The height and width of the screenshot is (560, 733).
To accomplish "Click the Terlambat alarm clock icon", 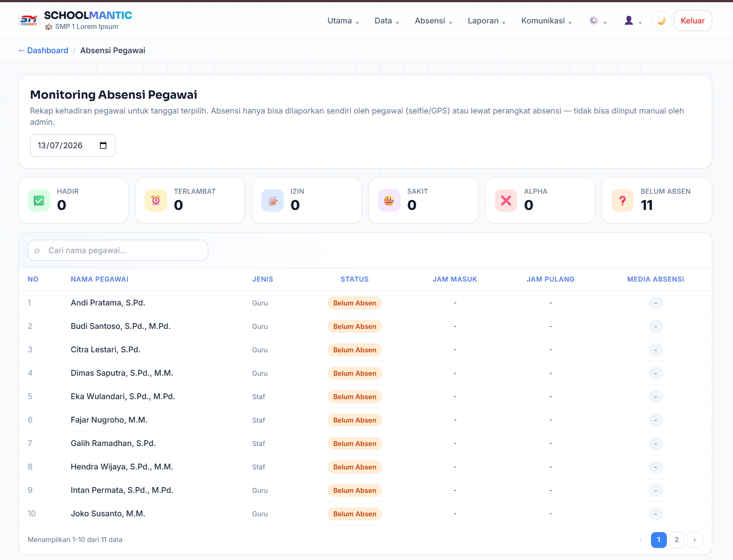I will tap(156, 200).
